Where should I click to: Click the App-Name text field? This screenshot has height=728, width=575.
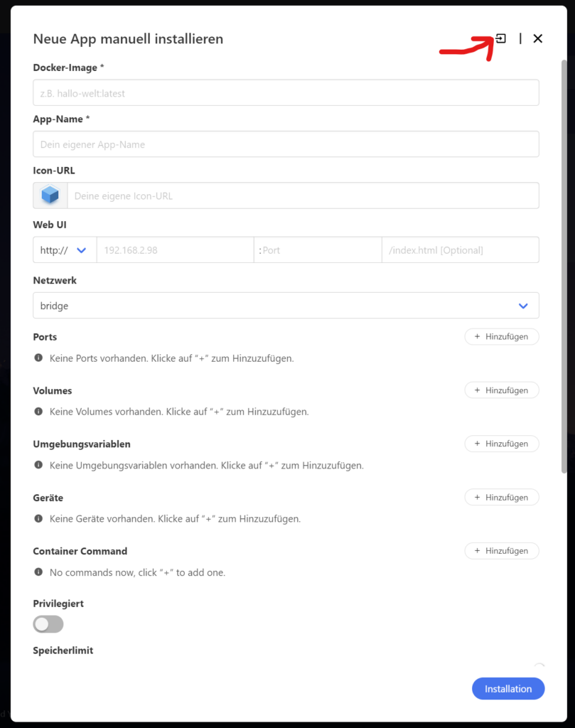tap(286, 144)
